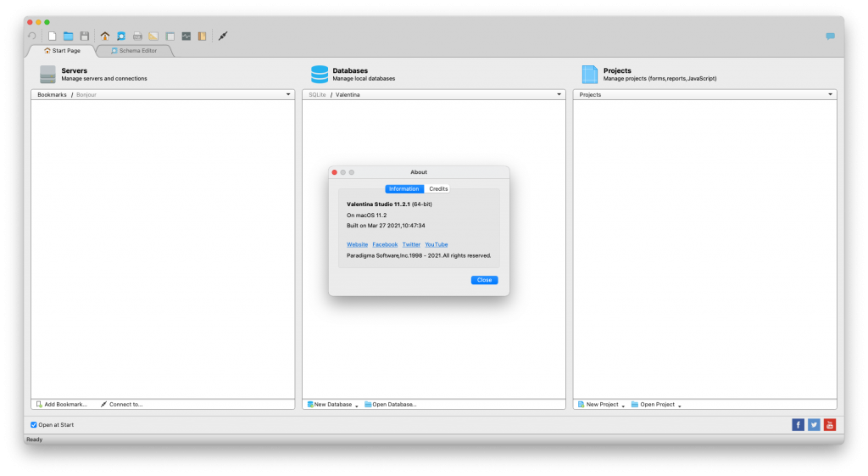Open the Twitter link in About dialog
Screen dimensions: 868x476
click(411, 244)
